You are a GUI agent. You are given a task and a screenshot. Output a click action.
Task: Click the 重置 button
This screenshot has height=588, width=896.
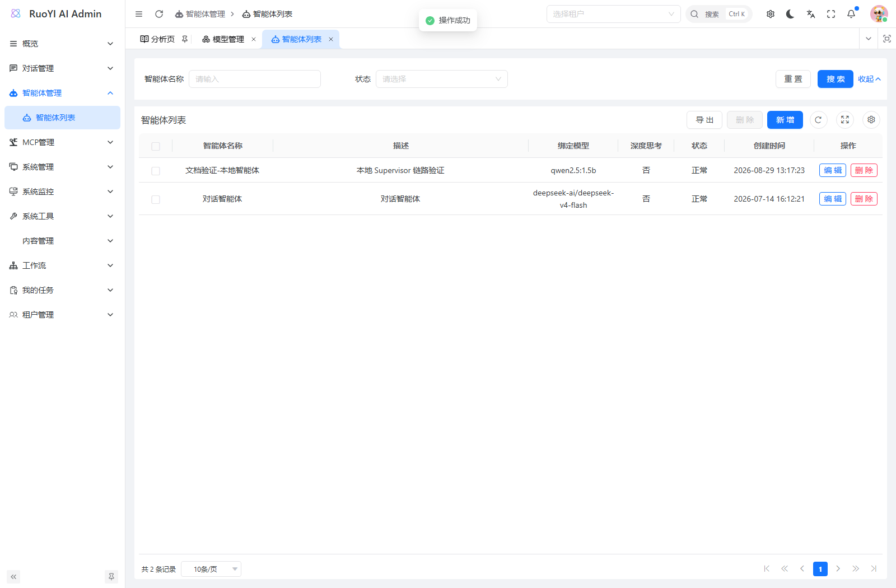793,79
